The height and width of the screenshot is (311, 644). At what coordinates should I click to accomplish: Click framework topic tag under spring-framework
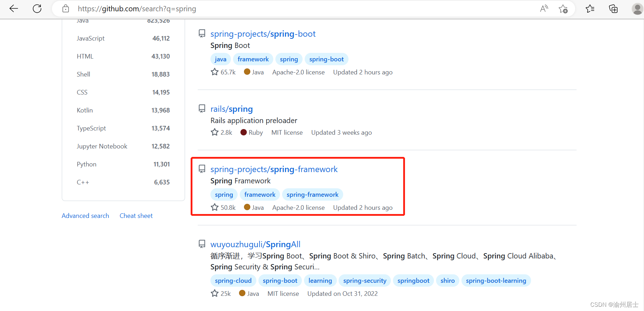[x=260, y=195]
